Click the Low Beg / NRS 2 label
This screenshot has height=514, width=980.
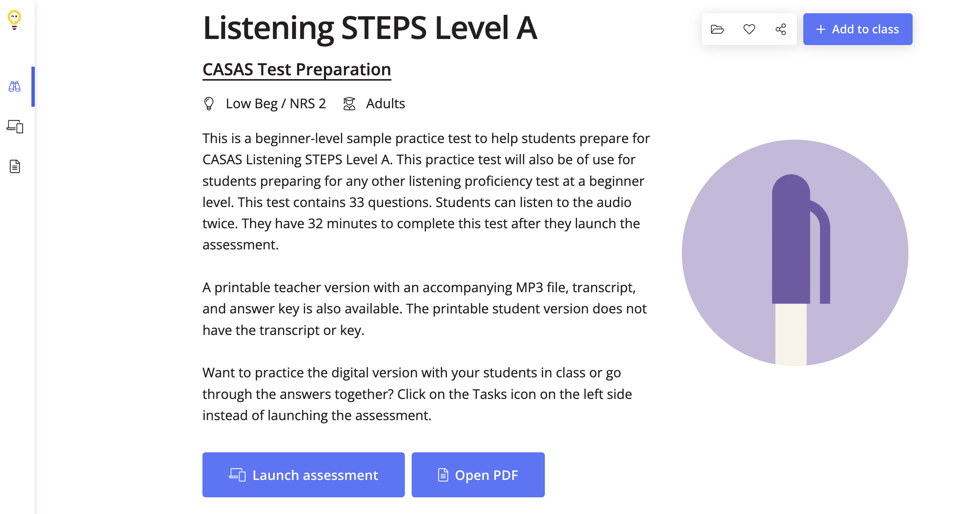(275, 103)
